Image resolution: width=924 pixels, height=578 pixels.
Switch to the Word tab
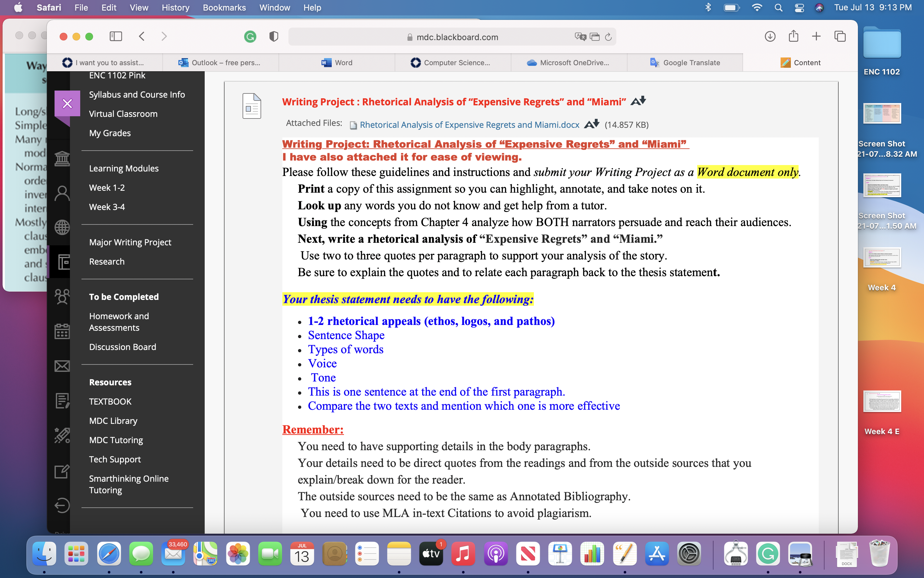click(337, 62)
